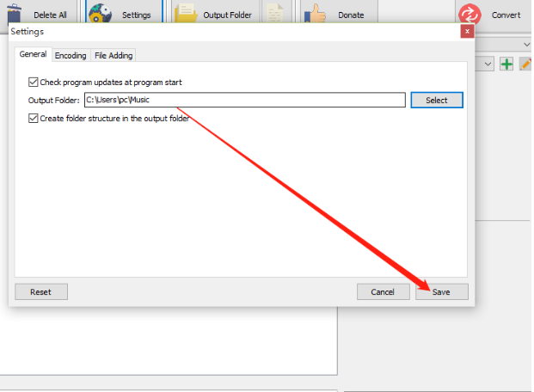Image resolution: width=534 pixels, height=392 pixels.
Task: Click the Delete All trash icon
Action: pyautogui.click(x=14, y=14)
